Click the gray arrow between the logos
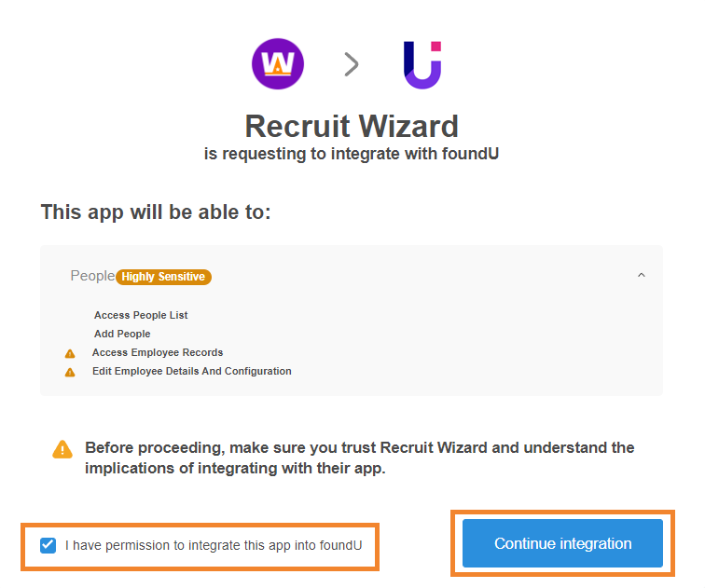This screenshot has width=705, height=588. pyautogui.click(x=352, y=64)
